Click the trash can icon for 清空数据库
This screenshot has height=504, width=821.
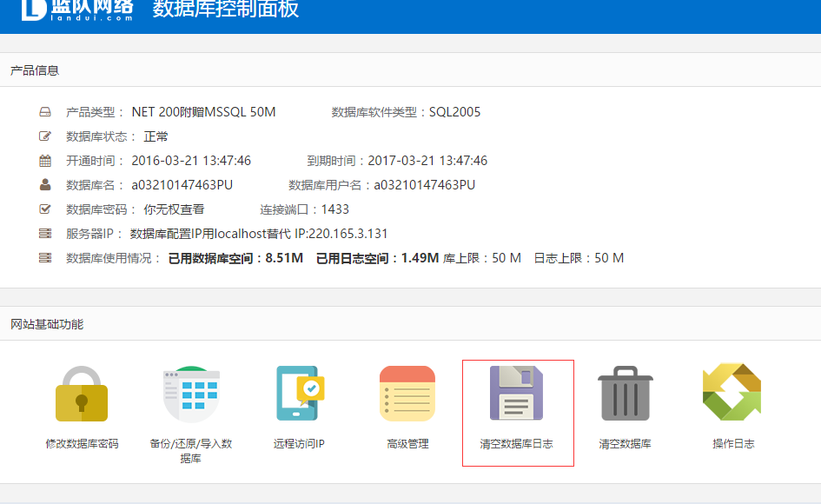click(x=625, y=395)
